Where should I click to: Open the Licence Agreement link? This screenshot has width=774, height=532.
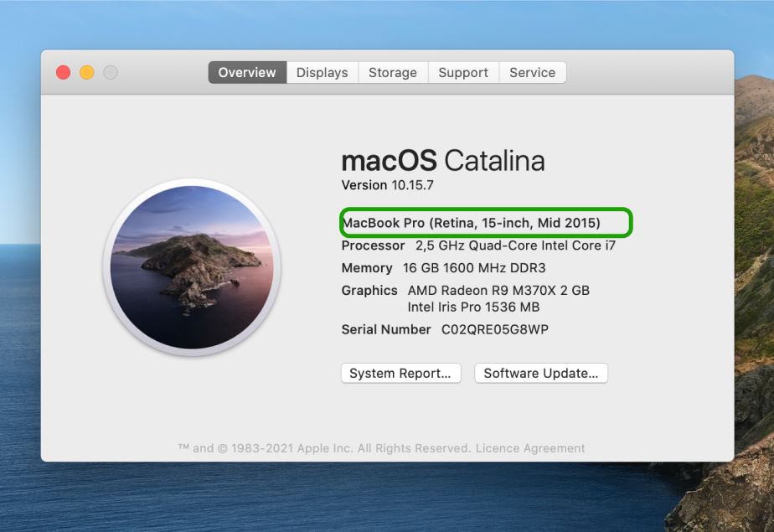point(530,448)
